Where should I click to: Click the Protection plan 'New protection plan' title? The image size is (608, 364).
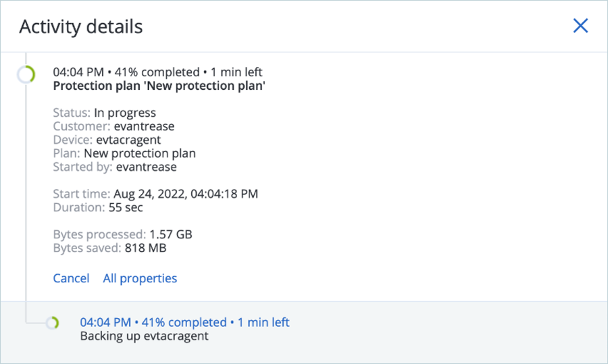point(159,86)
